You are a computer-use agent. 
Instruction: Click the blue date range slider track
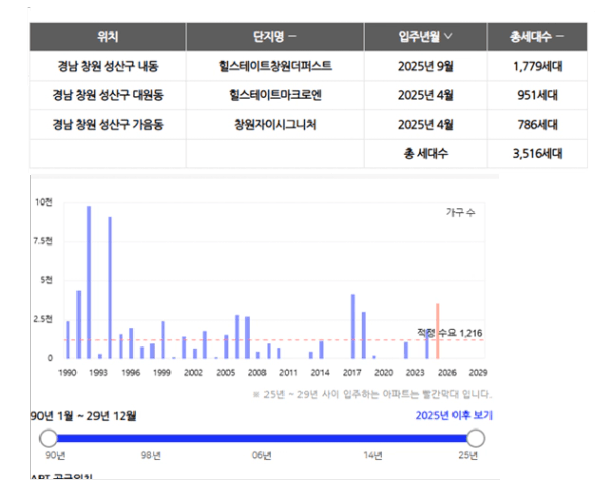pos(262,439)
